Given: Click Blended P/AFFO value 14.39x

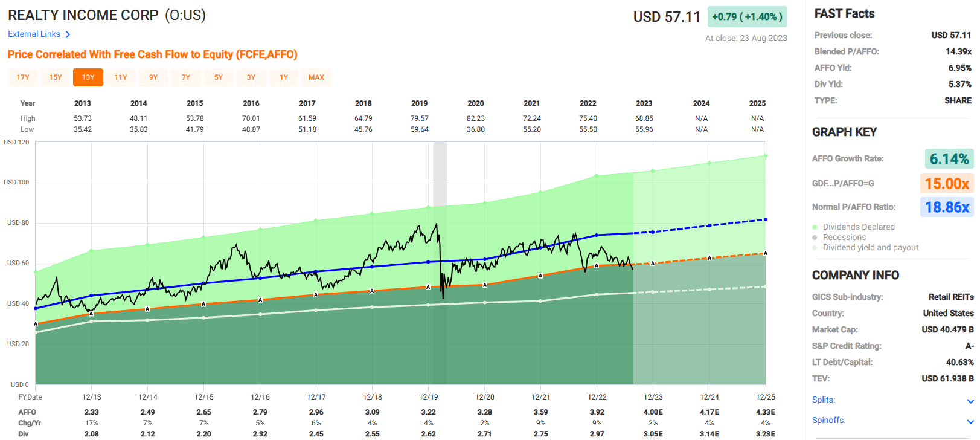Looking at the screenshot, I should point(959,51).
